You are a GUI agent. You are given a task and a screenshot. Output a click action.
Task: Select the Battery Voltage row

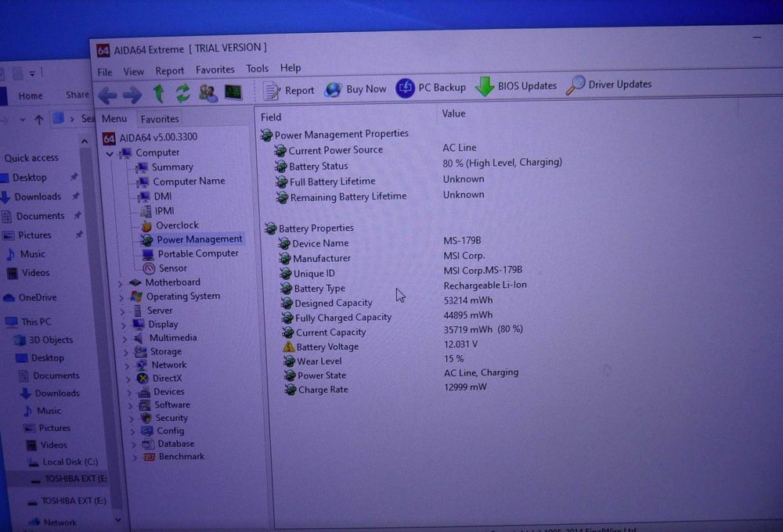click(x=380, y=346)
